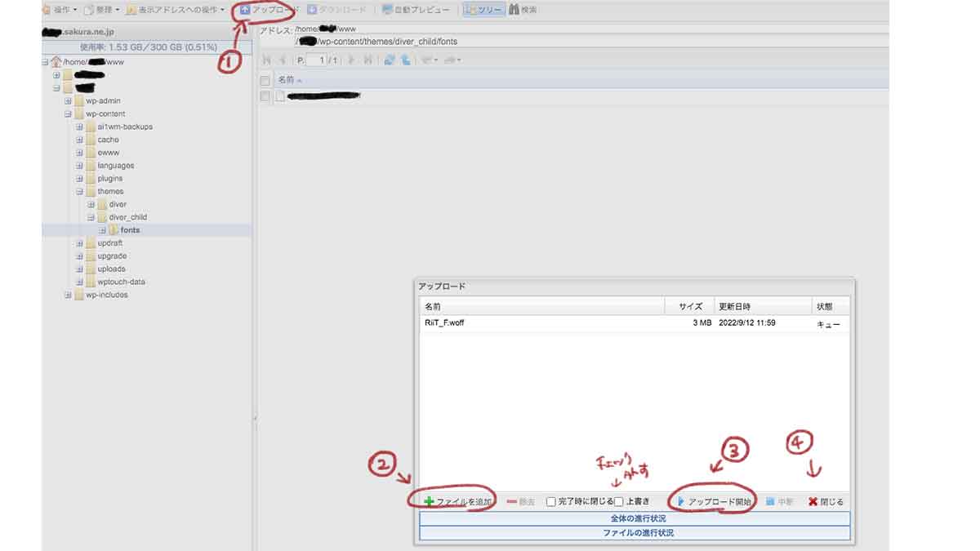
Task: Click the red X 閉じる icon
Action: tap(813, 501)
